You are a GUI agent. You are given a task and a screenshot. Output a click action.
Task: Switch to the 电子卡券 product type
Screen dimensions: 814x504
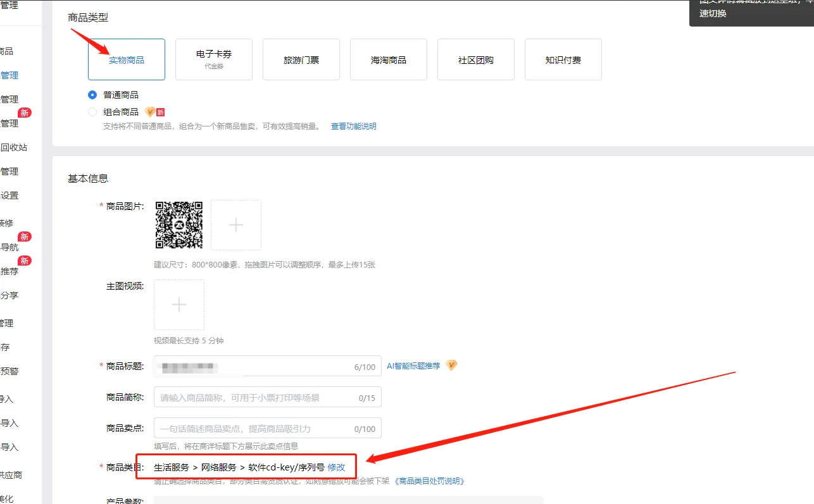[214, 59]
